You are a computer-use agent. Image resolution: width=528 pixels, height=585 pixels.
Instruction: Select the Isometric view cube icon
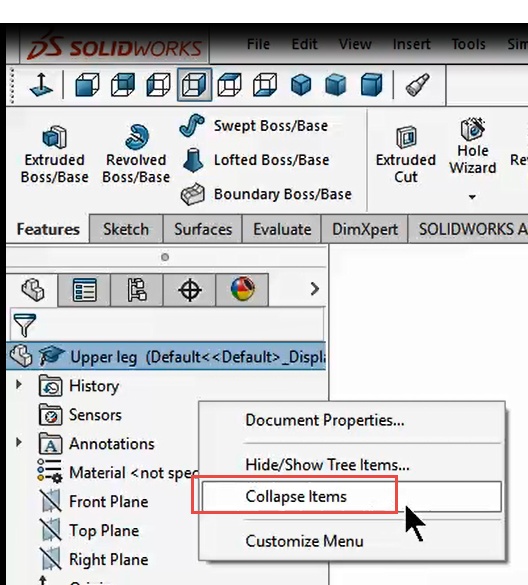(x=301, y=85)
